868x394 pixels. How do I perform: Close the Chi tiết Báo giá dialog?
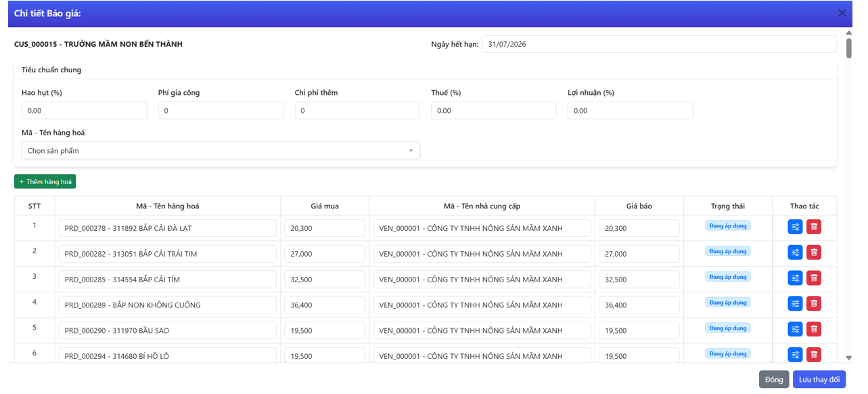pyautogui.click(x=842, y=13)
